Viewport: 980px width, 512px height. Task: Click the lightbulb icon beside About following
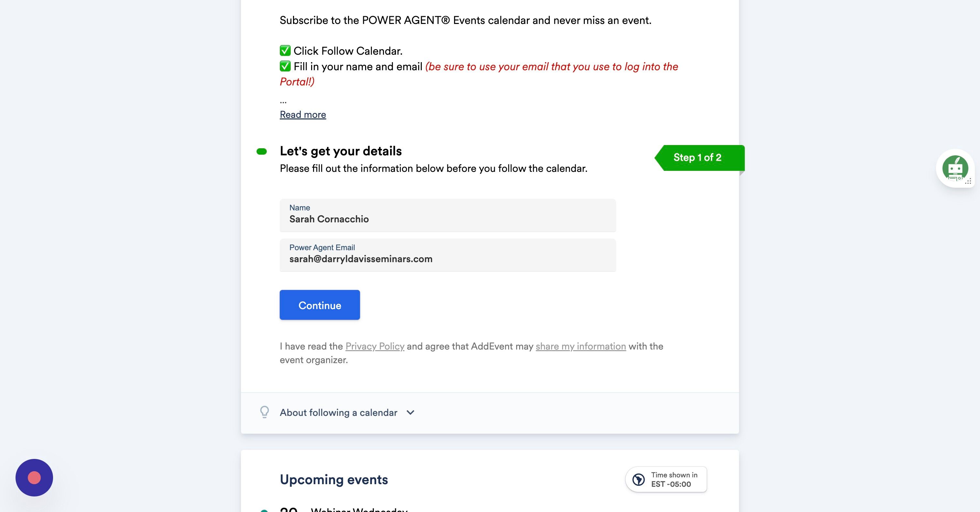coord(264,412)
